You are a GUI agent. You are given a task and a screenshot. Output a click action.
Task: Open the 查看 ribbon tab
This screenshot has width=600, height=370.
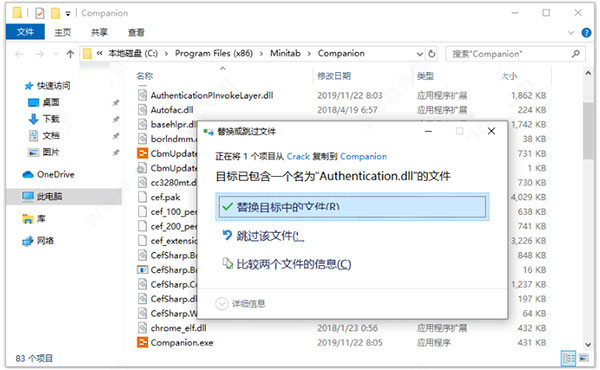pos(136,32)
